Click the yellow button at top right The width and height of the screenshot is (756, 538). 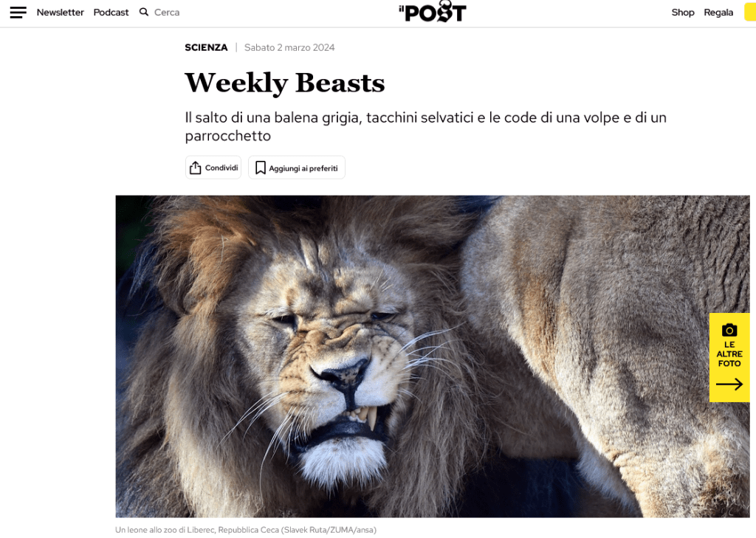750,13
